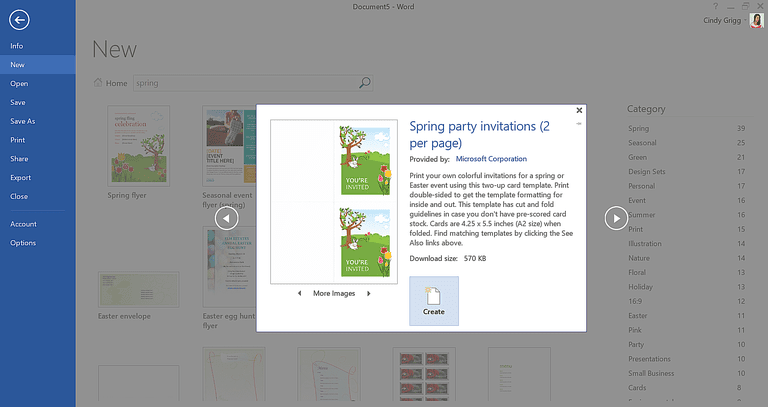Select Seasonal event flyer thumbnail
Screen dimensions: 768x407
click(229, 146)
